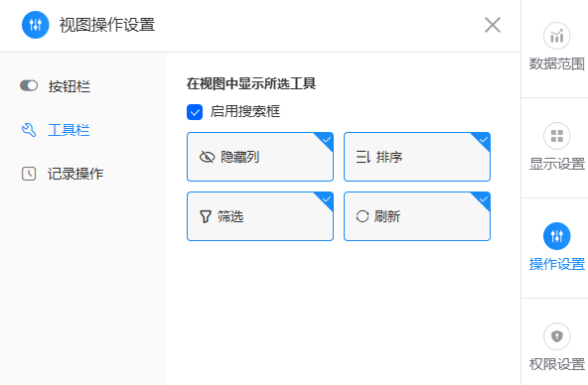Screen dimensions: 588x385
Task: Toggle the 按钮栏 switch
Action: tap(29, 85)
